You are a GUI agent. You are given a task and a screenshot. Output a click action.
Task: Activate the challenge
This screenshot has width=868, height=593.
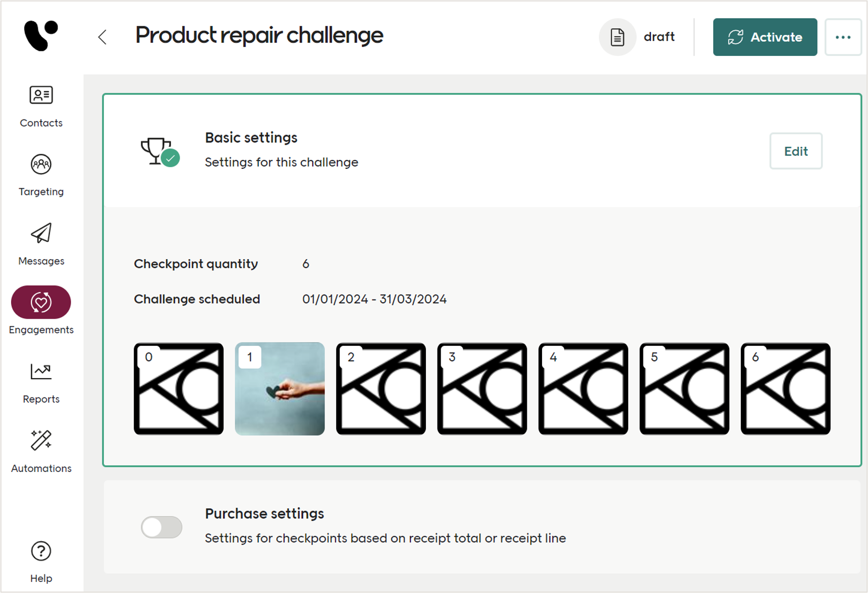(765, 37)
